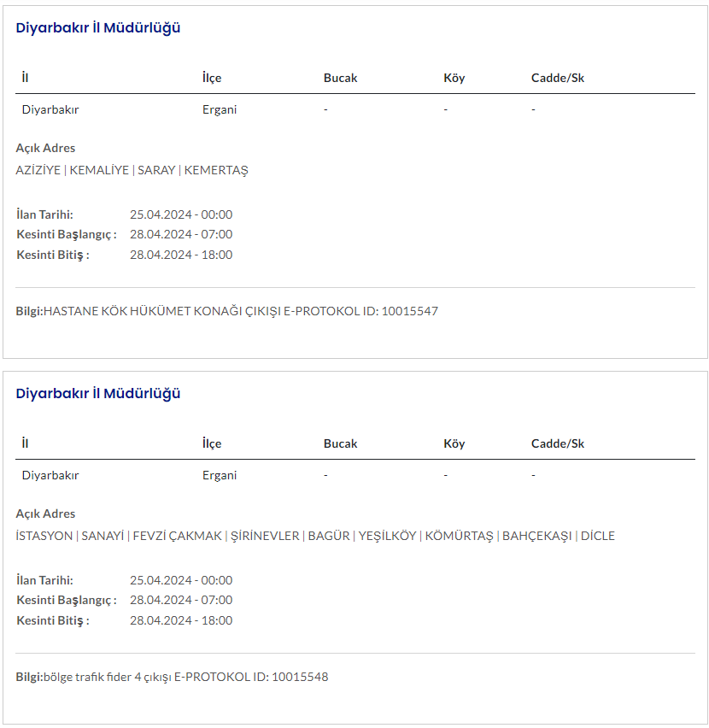Click the address line starting with İSTASYON | SANAYİ
Image resolution: width=709 pixels, height=728 pixels.
click(315, 536)
